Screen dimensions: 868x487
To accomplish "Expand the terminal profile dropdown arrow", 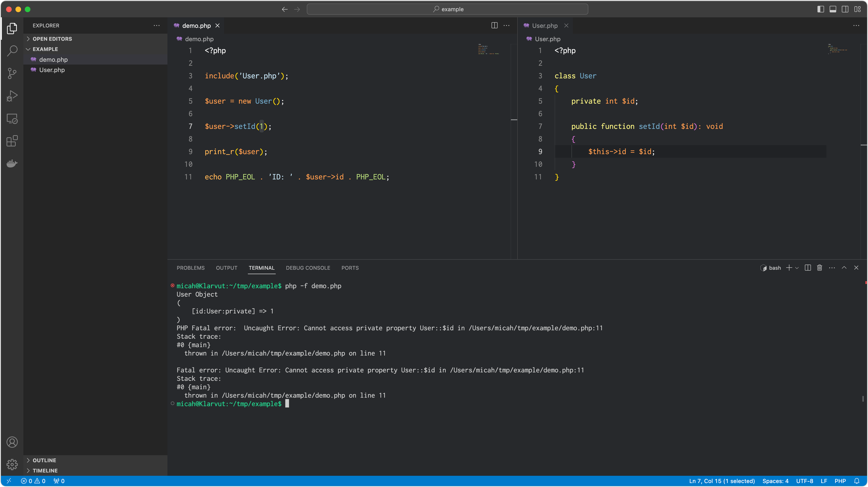I will tap(797, 268).
